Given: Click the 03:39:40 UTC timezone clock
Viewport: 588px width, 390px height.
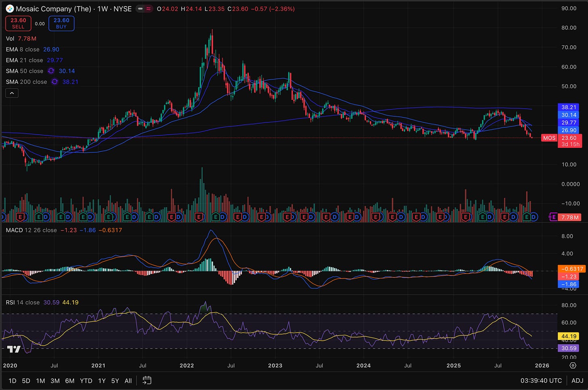Looking at the screenshot, I should coord(541,380).
